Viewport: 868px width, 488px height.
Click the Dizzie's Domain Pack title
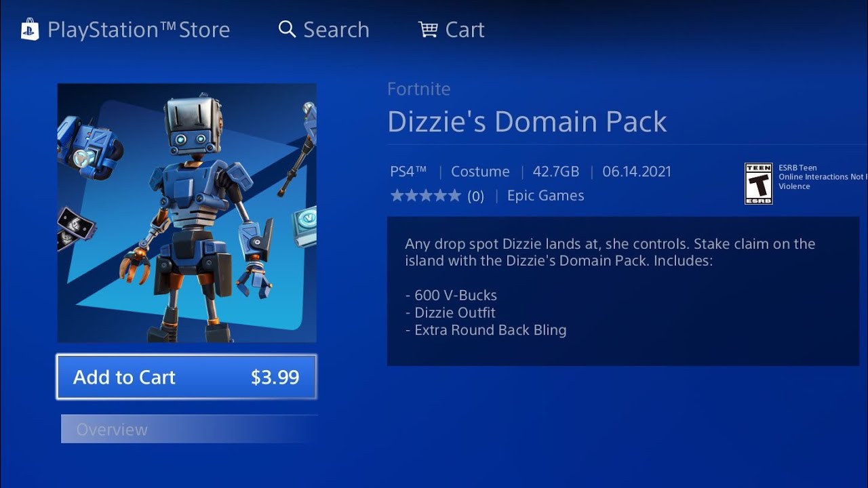(x=527, y=121)
